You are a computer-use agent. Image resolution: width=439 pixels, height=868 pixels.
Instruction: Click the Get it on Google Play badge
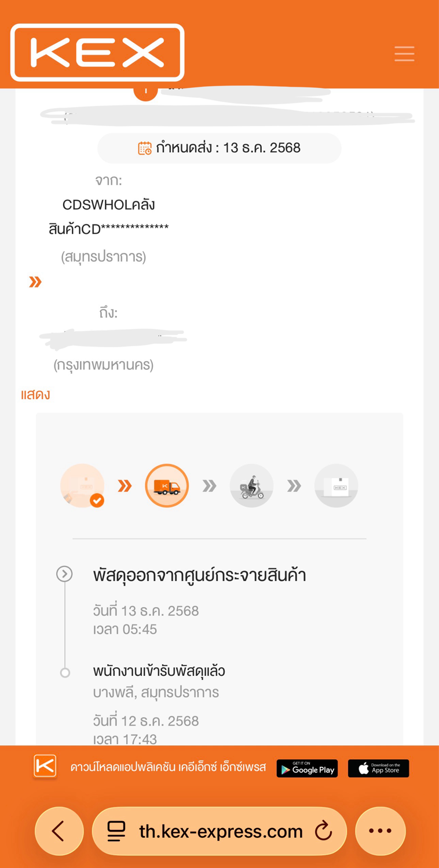pyautogui.click(x=307, y=768)
